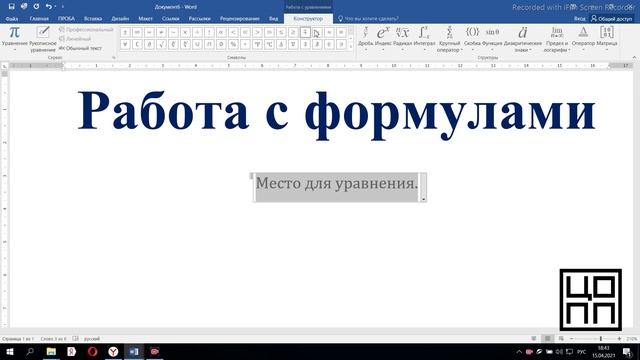Open the Рукописное уравнение ink equation tool

point(42,39)
